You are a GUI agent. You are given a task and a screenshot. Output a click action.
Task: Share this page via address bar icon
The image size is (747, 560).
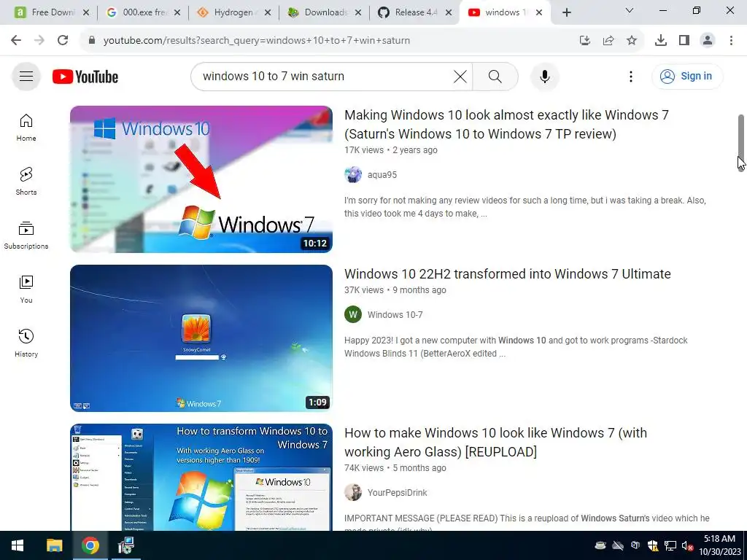coord(608,41)
